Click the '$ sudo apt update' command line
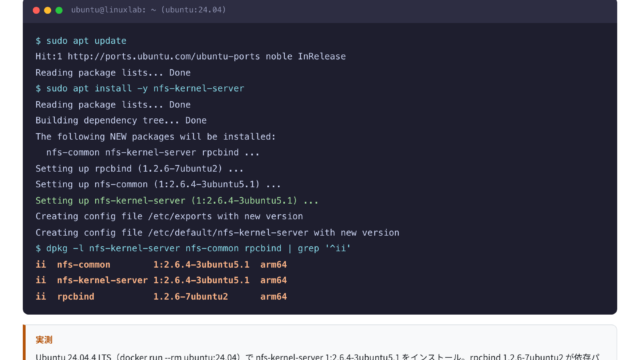 coord(81,41)
